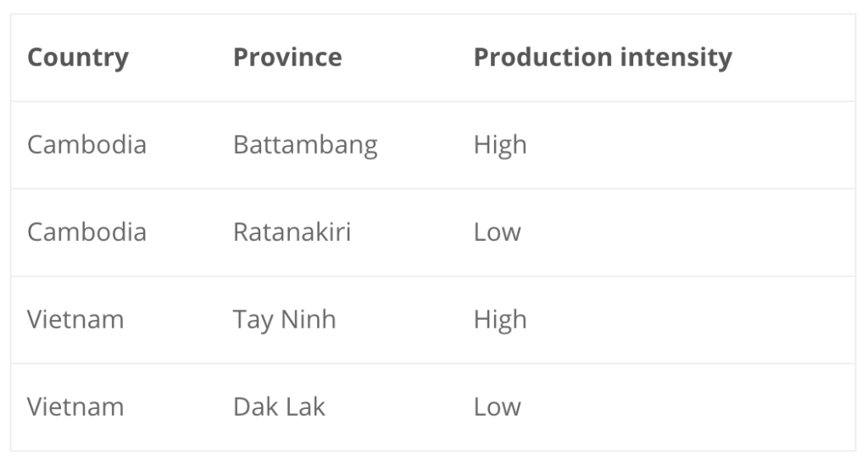Select Vietnam cell in Dak Lak row
The image size is (868, 465).
click(75, 407)
